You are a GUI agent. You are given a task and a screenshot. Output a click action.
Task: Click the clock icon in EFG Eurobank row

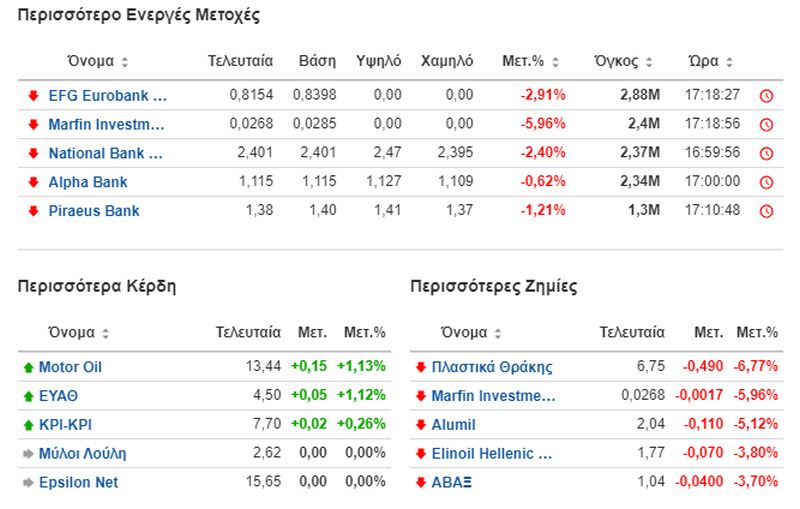point(766,96)
